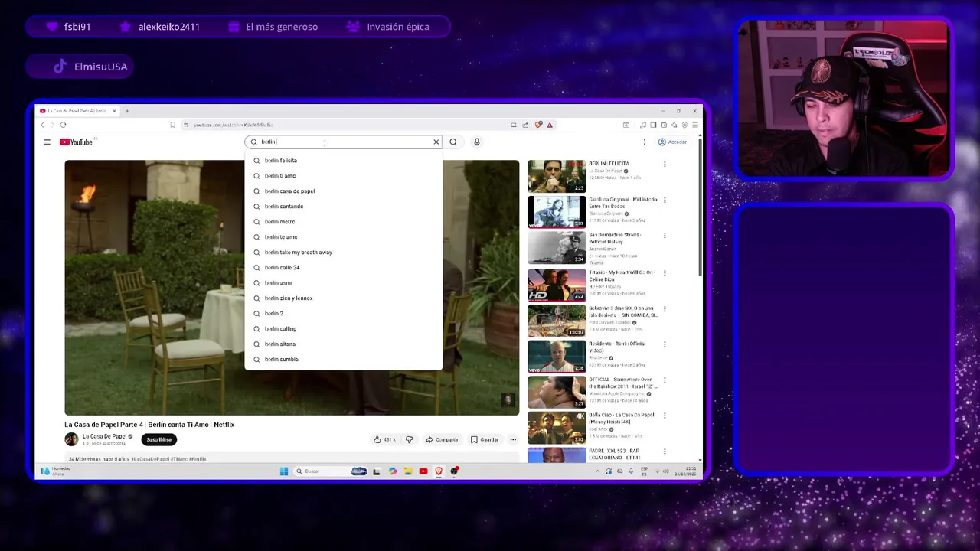Open the 'BERLIN | FELICITÀ' video thumbnail
Viewport: 980px width, 551px height.
pos(557,176)
